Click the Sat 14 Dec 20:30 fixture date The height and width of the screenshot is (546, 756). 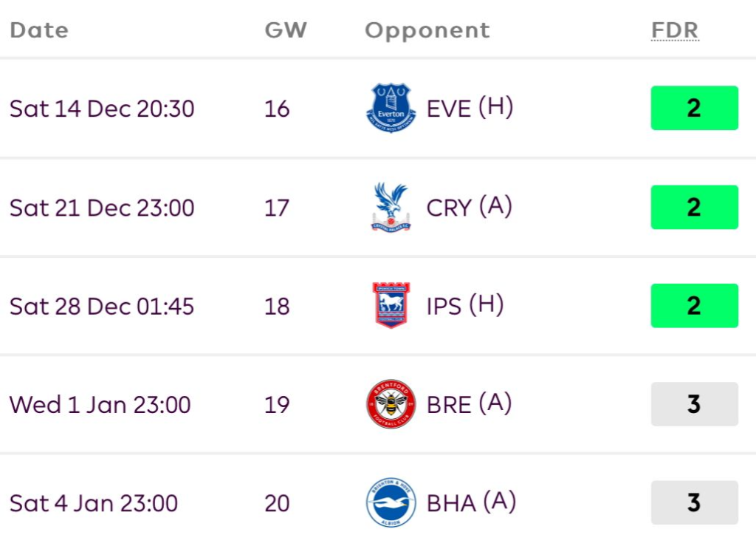point(102,109)
